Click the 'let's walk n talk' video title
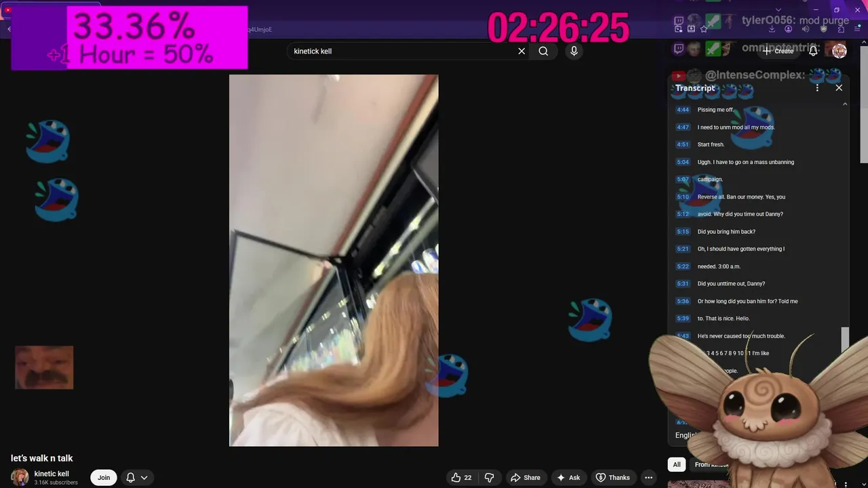868x488 pixels. [41, 458]
